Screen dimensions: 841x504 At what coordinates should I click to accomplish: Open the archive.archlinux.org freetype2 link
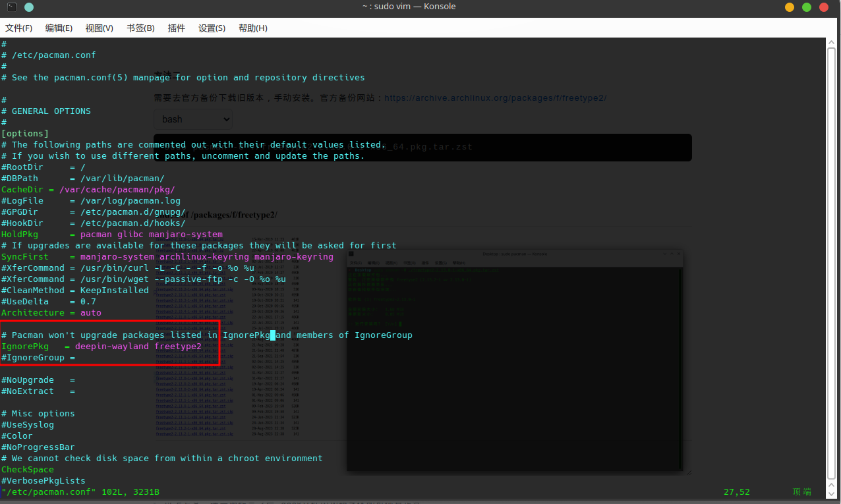(x=495, y=98)
